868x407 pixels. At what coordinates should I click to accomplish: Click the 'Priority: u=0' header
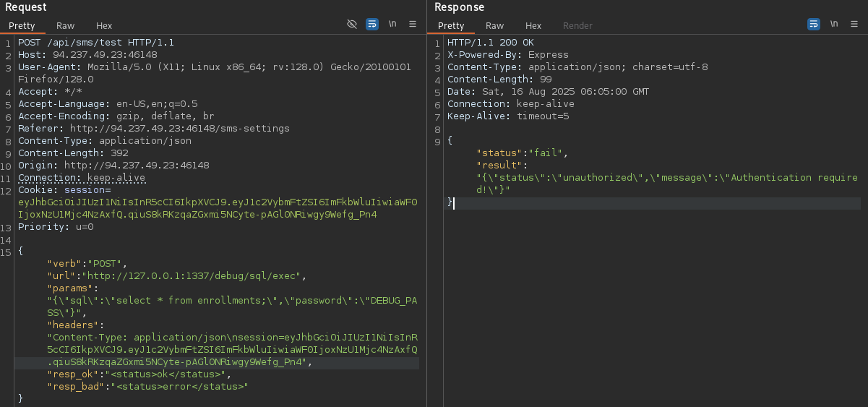coord(56,227)
